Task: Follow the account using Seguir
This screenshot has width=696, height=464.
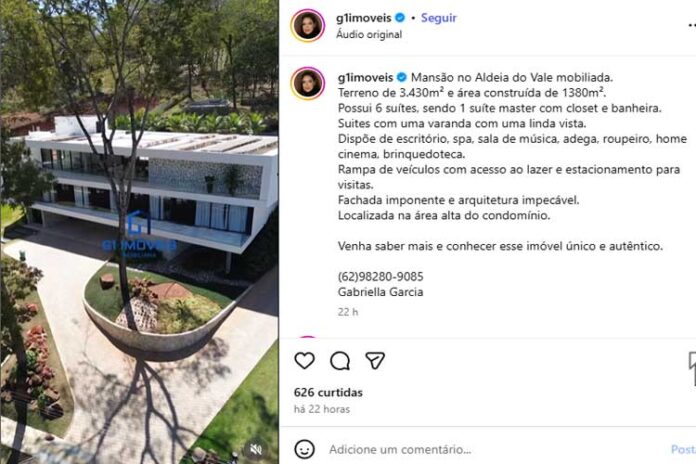Action: point(439,18)
